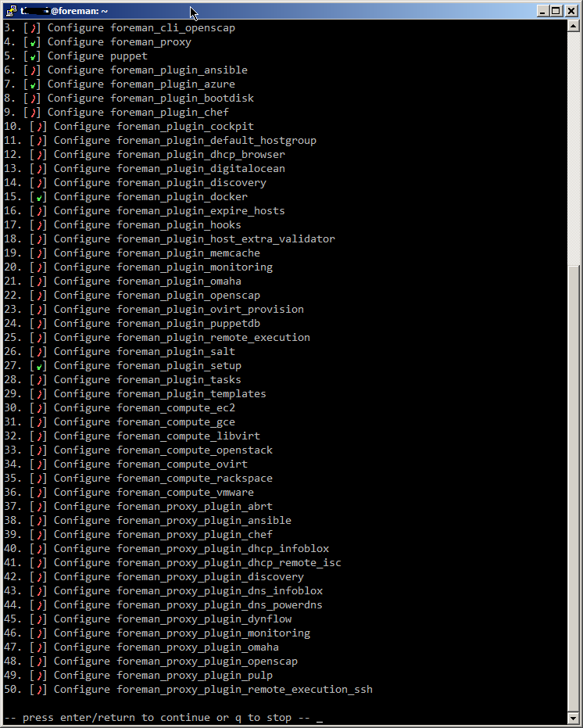Click the text 'Configure foreman_proxy_plugin_dhcp_infoblox'

[x=191, y=548]
